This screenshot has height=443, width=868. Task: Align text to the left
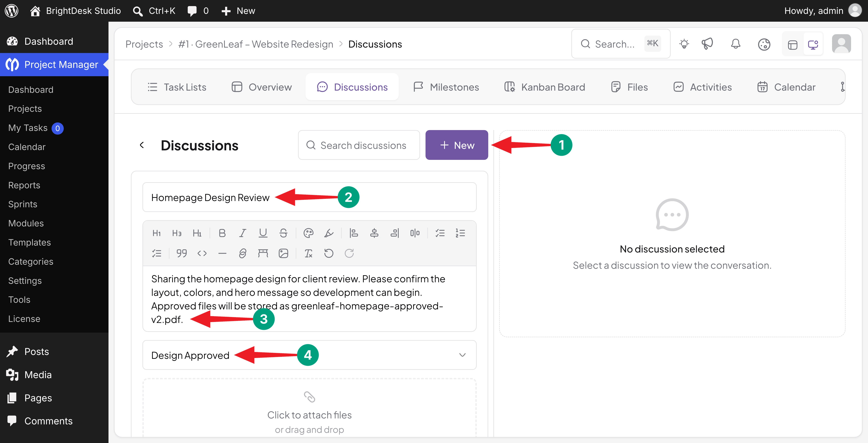tap(354, 233)
